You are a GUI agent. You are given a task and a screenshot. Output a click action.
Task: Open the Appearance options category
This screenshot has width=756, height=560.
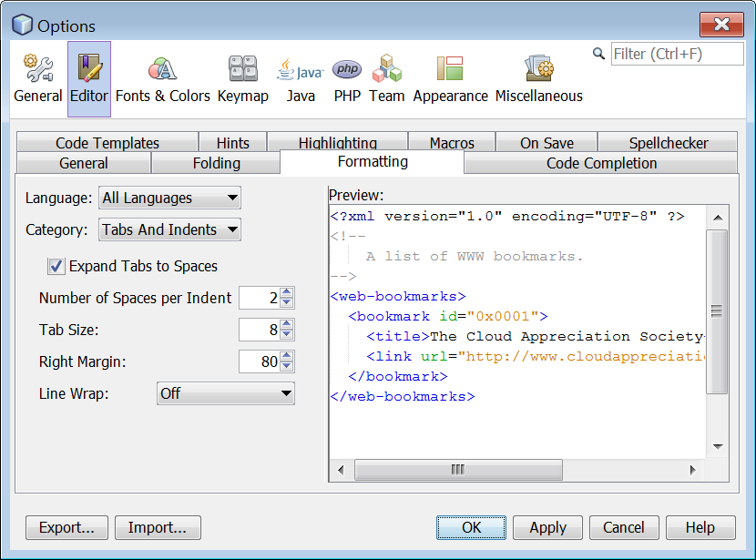point(450,79)
